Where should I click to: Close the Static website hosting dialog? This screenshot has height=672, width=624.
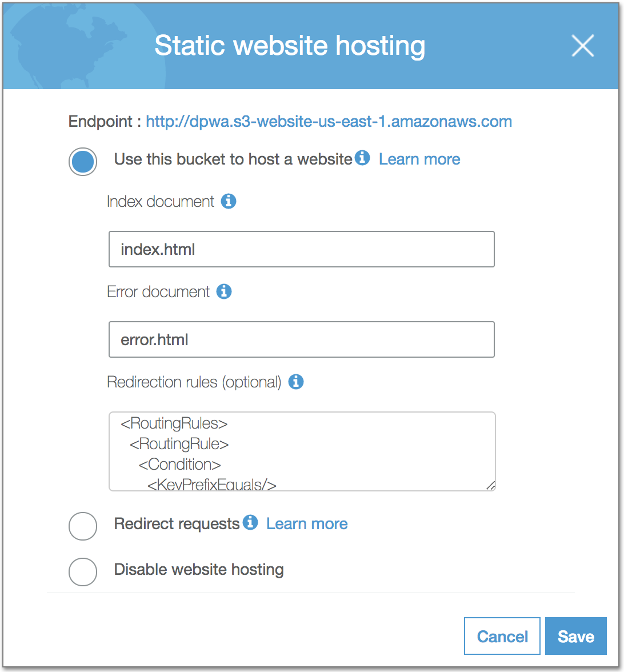click(x=583, y=46)
